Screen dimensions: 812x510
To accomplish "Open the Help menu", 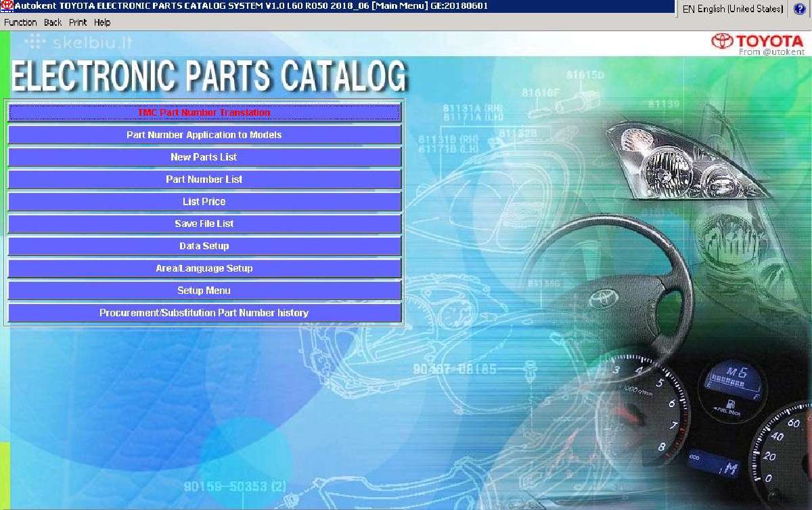I will [x=102, y=22].
